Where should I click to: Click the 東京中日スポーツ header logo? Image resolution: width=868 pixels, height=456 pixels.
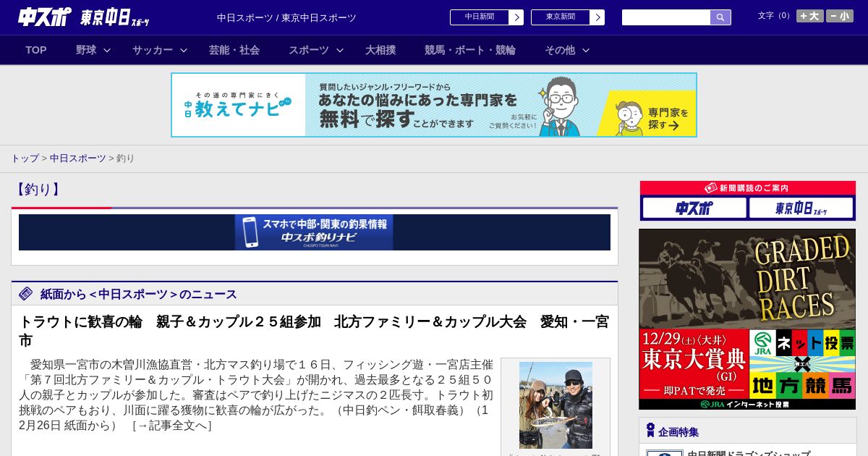[x=115, y=17]
